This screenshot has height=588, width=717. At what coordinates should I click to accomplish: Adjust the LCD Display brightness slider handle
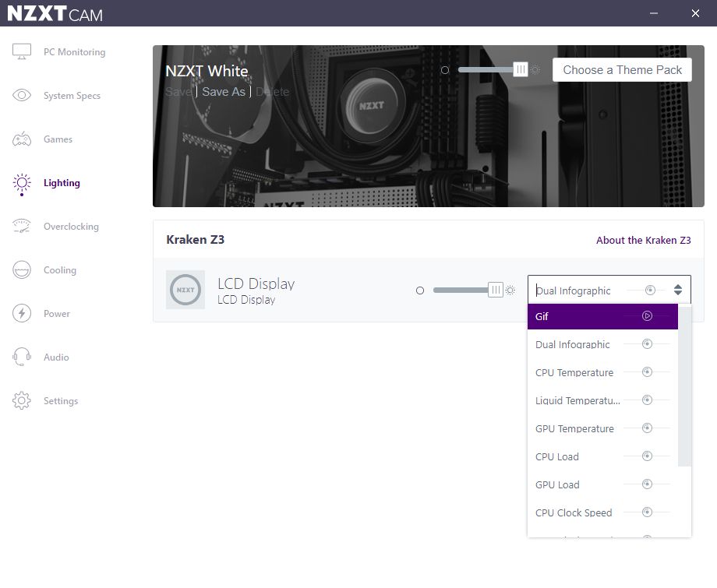(496, 290)
